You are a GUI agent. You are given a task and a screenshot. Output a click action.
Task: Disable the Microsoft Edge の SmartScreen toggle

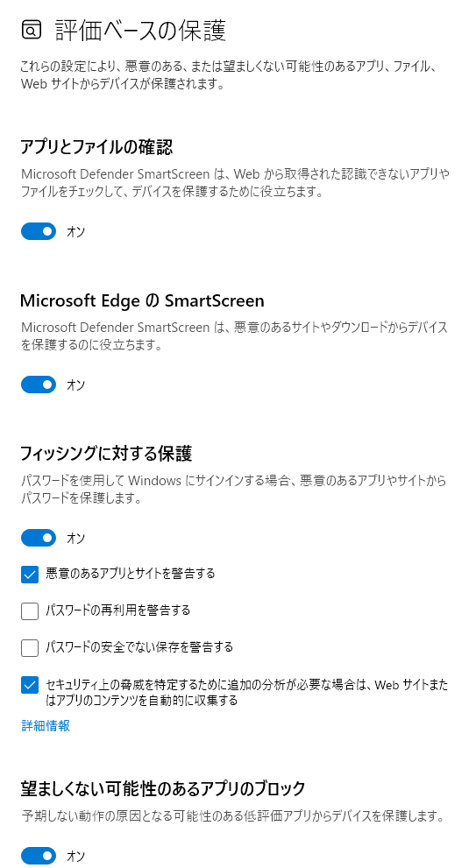pyautogui.click(x=39, y=385)
